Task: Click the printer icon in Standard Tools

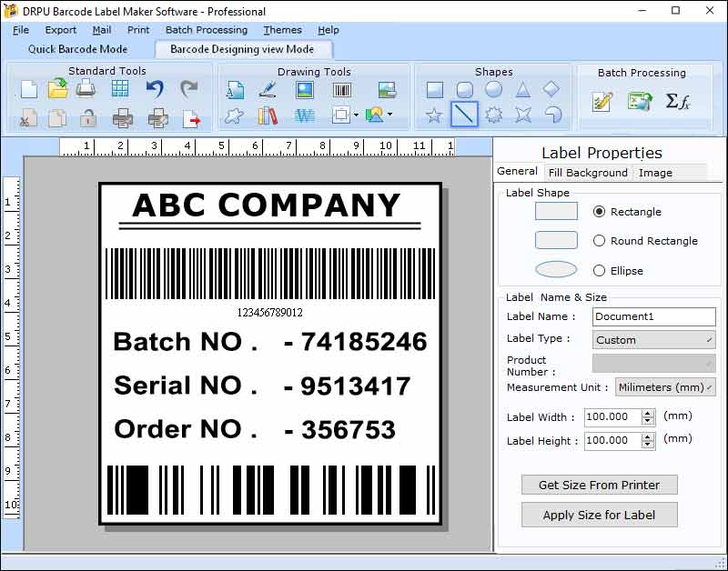Action: (86, 87)
